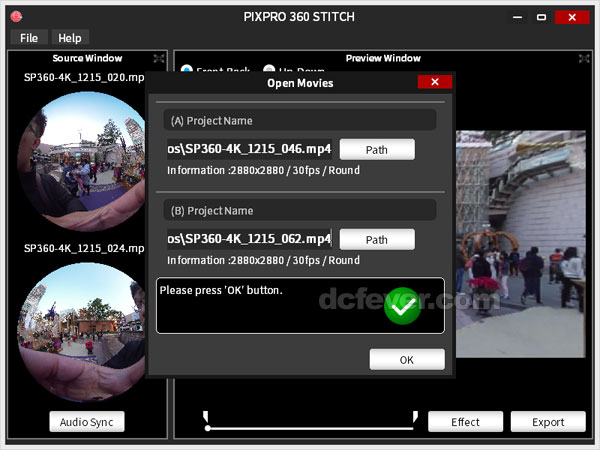Viewport: 600px width, 450px height.
Task: Maximize the PIXPRO 360 STITCH window
Action: [541, 17]
